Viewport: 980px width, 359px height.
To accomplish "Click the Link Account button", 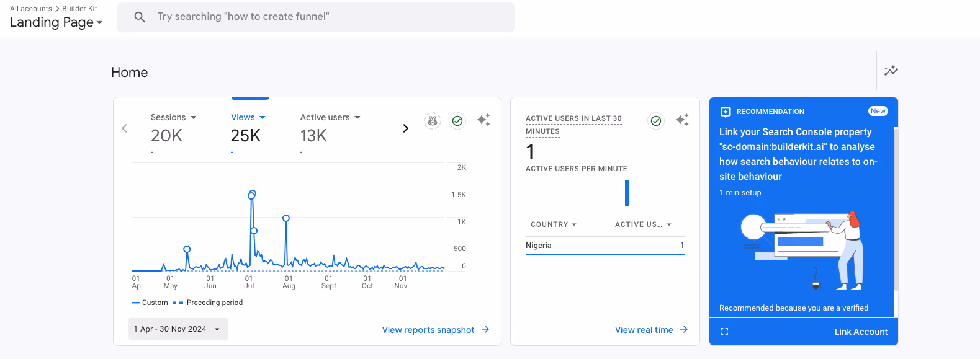I will pos(861,332).
